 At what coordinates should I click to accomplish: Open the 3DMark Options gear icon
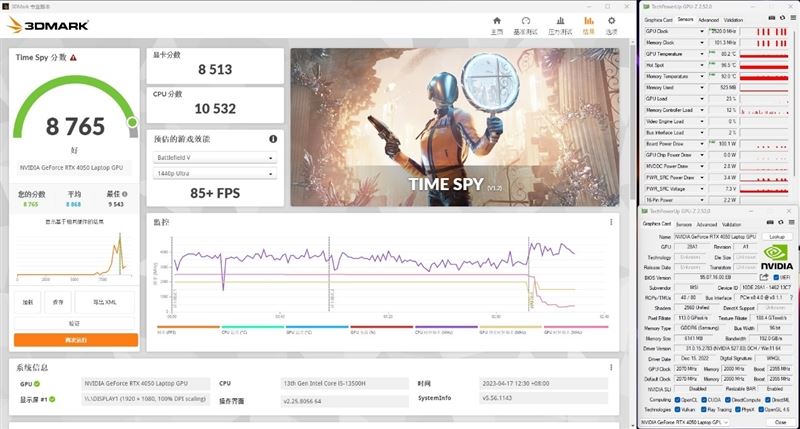pyautogui.click(x=611, y=21)
